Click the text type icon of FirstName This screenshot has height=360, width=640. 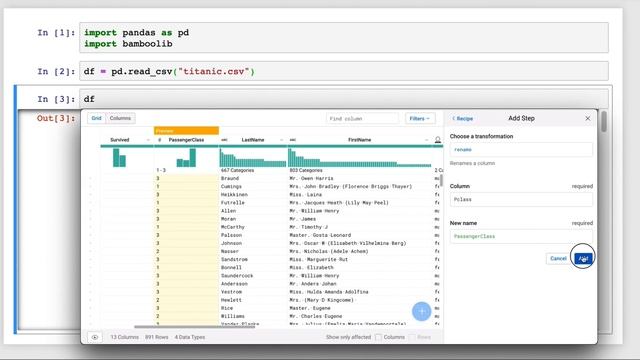pos(292,140)
